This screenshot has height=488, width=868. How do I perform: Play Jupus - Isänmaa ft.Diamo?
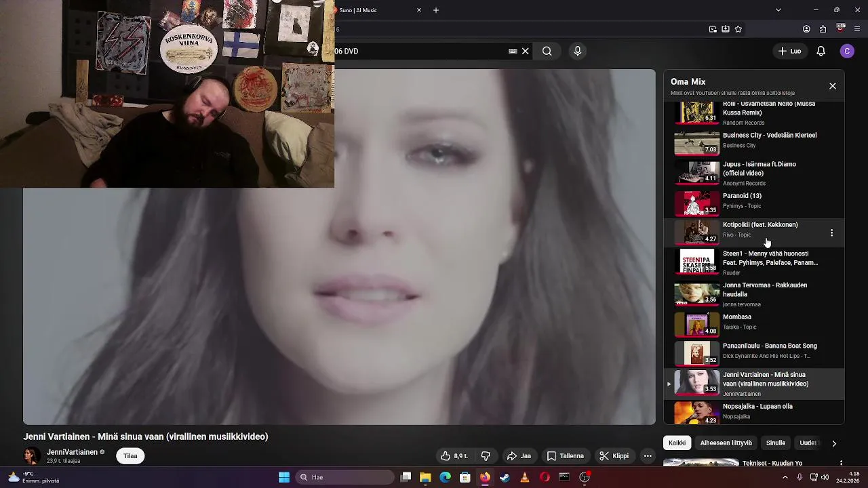click(x=754, y=172)
